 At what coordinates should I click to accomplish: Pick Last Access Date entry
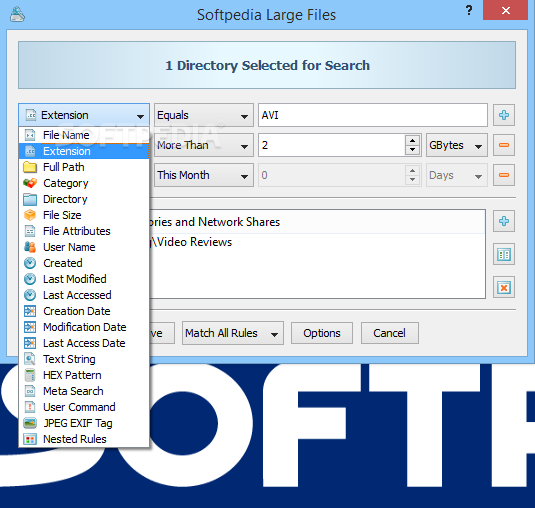[84, 343]
